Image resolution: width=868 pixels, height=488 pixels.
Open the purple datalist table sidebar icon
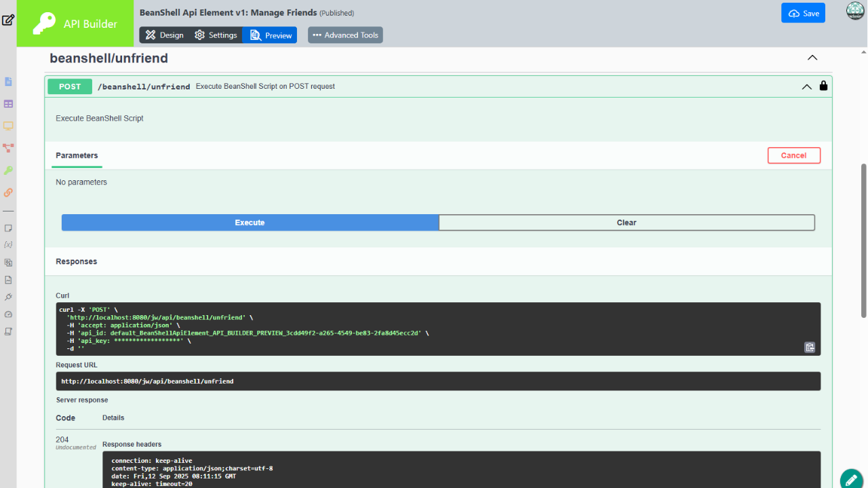coord(8,104)
